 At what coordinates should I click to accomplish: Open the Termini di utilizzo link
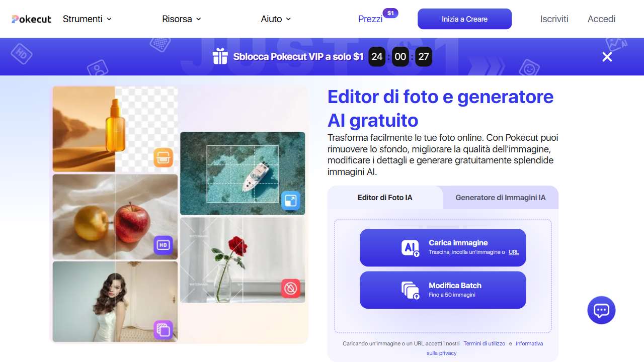pos(484,343)
